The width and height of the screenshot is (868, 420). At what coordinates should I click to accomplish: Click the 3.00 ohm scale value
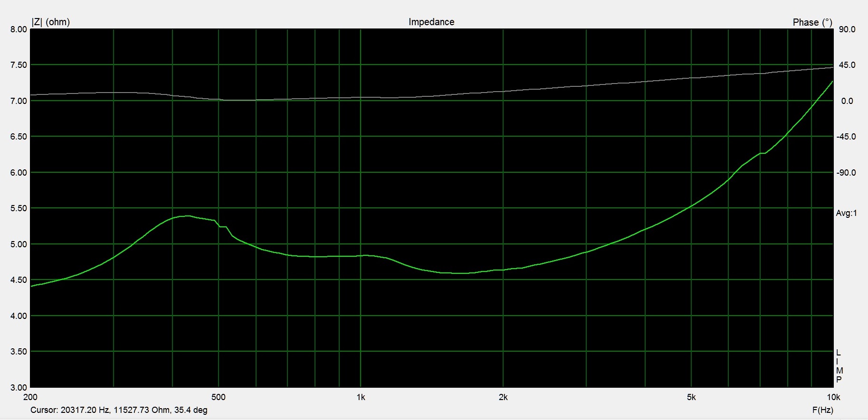[19, 387]
